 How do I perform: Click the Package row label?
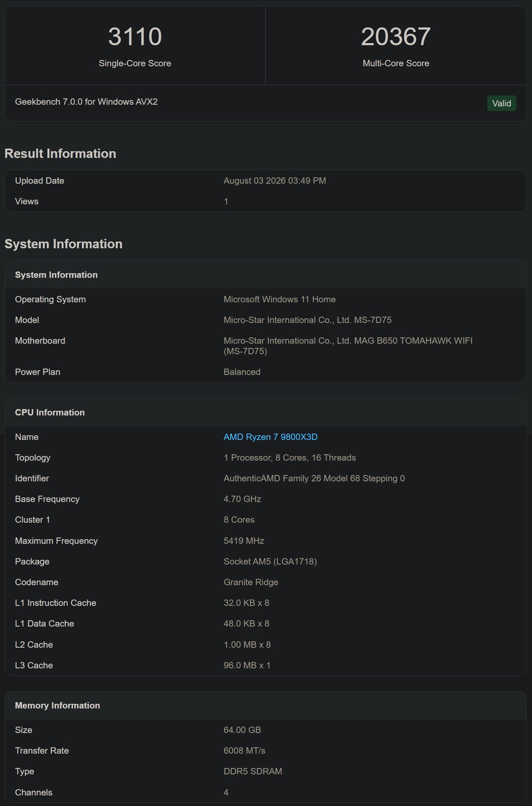(32, 562)
